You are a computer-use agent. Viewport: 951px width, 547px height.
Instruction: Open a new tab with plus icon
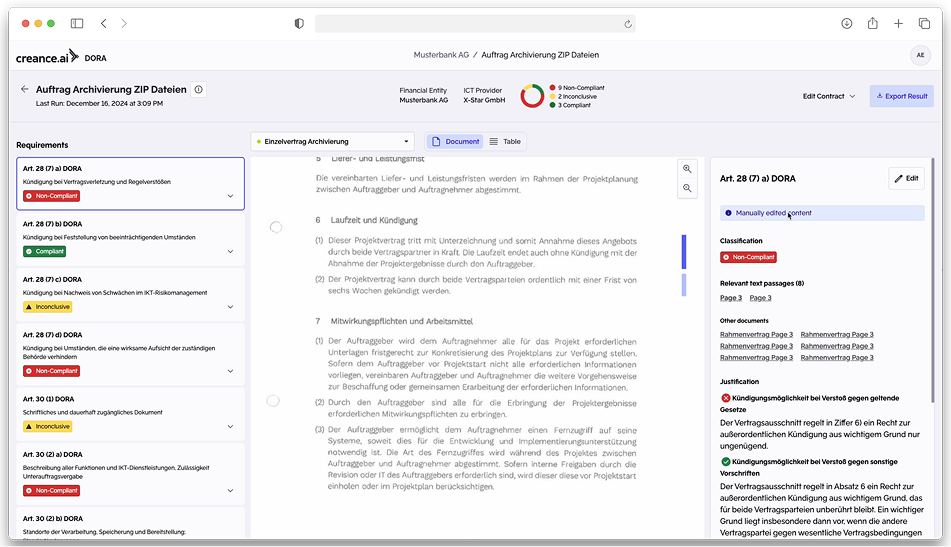click(898, 24)
